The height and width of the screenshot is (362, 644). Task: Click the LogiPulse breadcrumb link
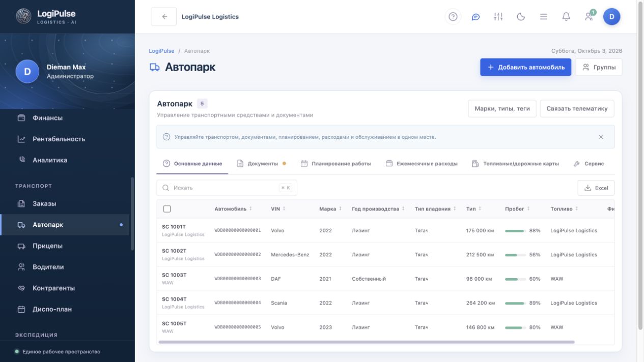tap(161, 51)
